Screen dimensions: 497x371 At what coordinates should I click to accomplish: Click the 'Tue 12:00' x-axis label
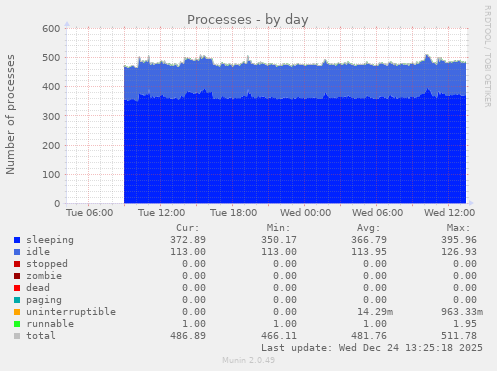pyautogui.click(x=162, y=213)
